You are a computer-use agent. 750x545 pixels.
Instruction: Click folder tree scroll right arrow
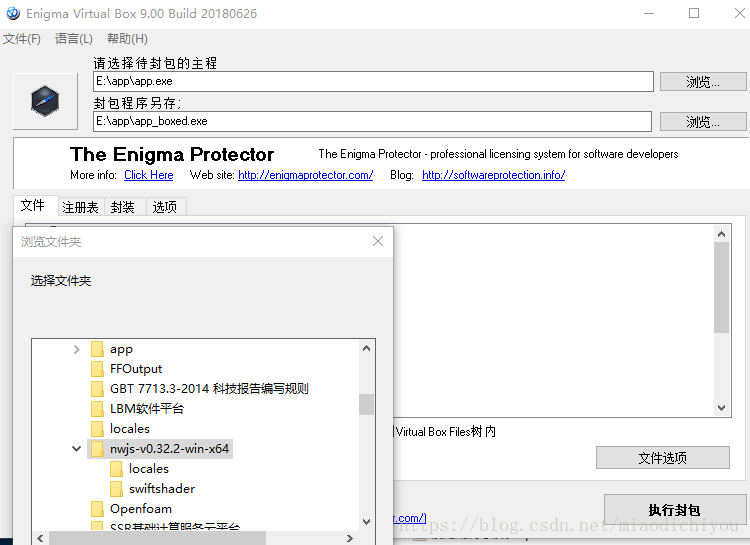(x=350, y=538)
